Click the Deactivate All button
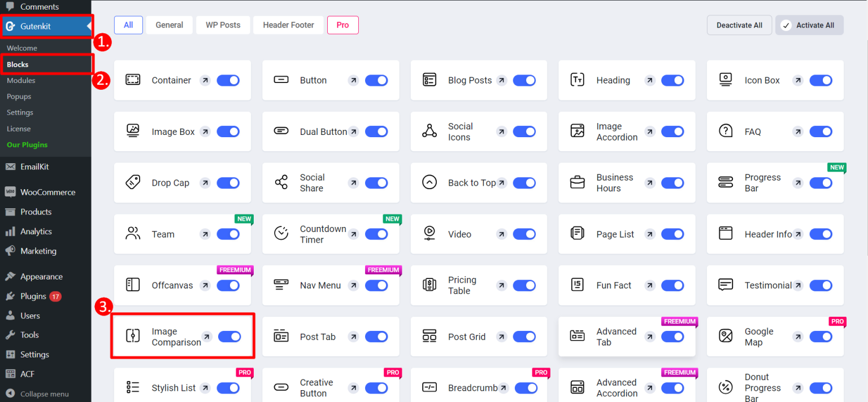Screen dimensions: 868x402 (x=739, y=25)
